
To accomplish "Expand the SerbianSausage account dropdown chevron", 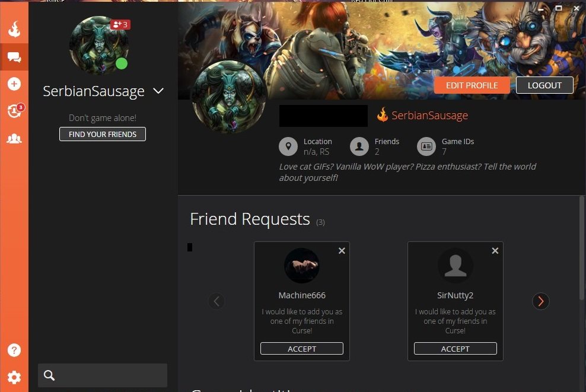I will 158,91.
